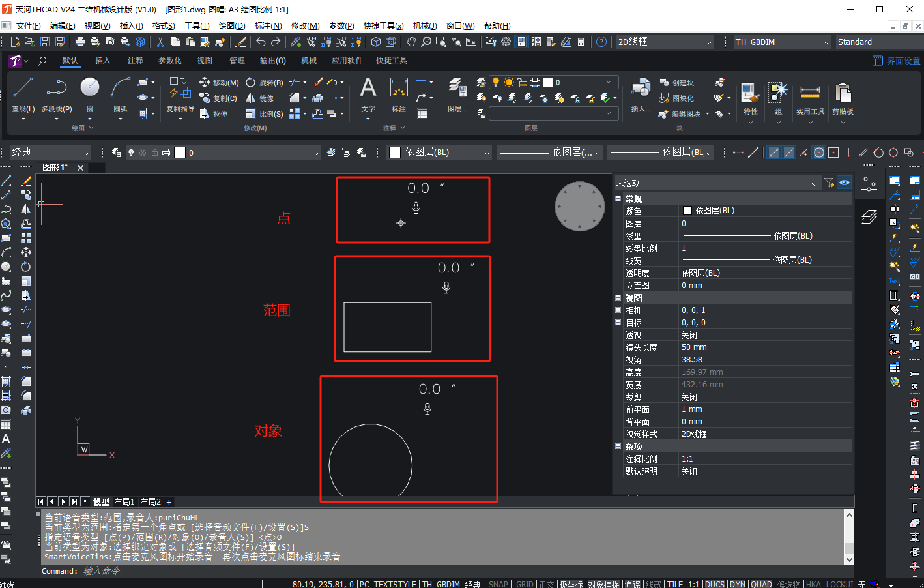
Task: Open the 经典 workspace dropdown
Action: 50,153
